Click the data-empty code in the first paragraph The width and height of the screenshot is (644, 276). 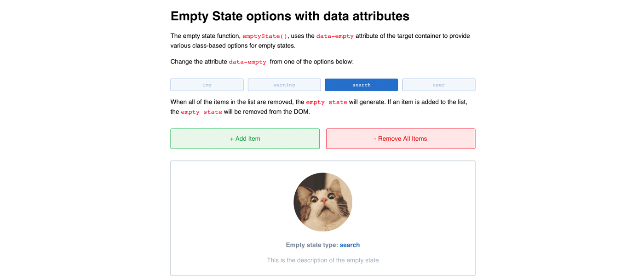click(335, 36)
